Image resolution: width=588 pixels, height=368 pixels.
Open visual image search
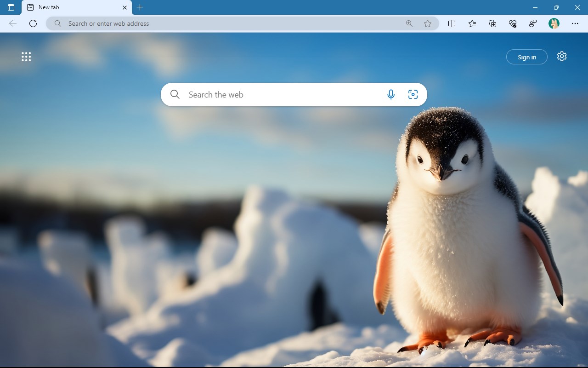point(413,94)
